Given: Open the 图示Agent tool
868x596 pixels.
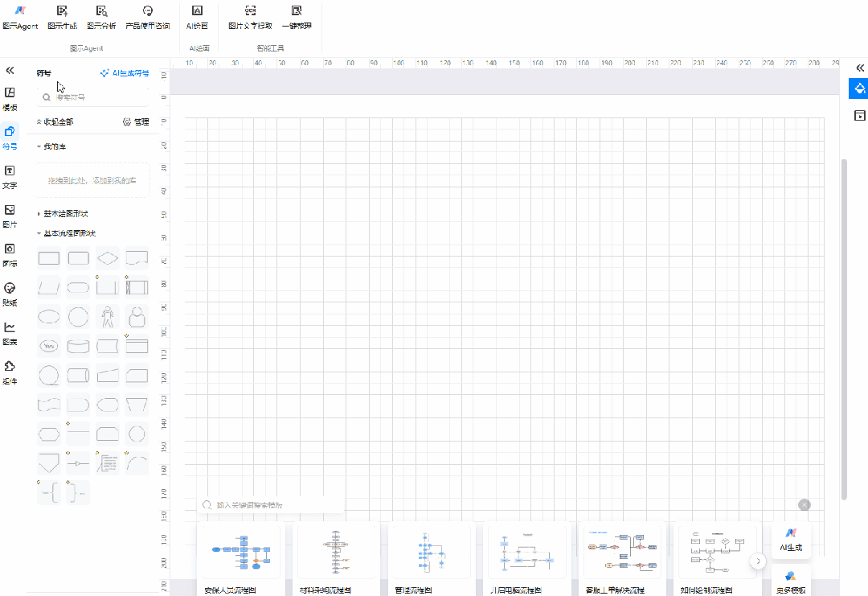Looking at the screenshot, I should pyautogui.click(x=20, y=17).
